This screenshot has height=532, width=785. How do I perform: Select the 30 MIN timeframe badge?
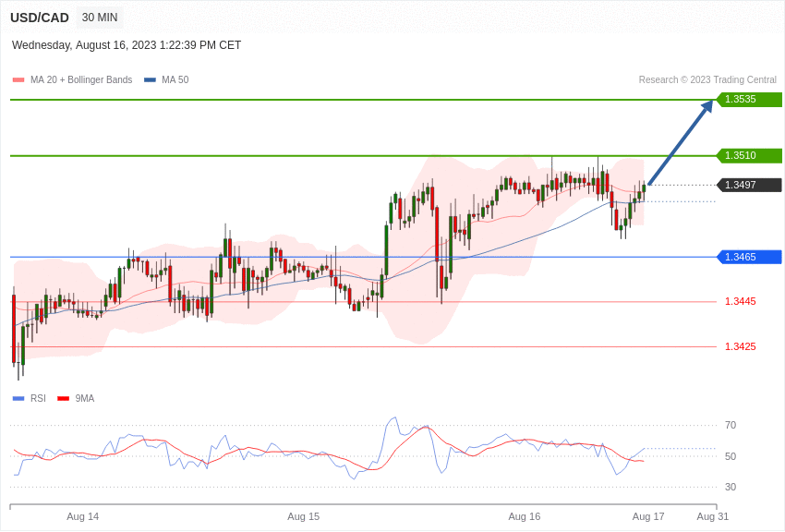coord(100,18)
